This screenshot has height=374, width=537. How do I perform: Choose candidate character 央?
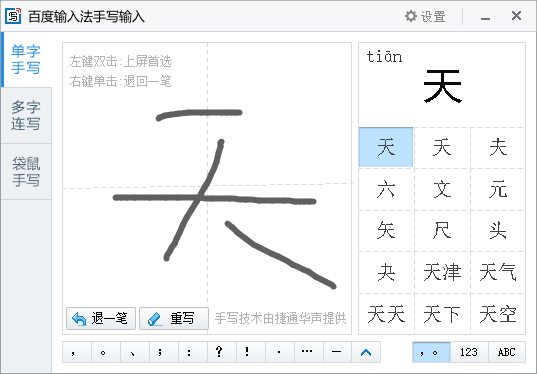coord(386,272)
